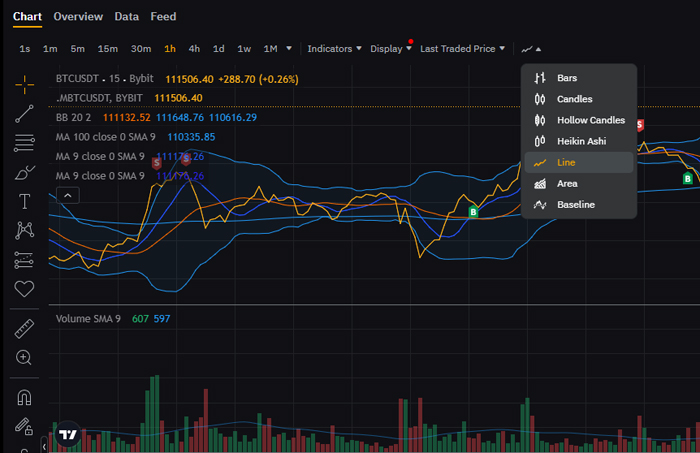700x453 pixels.
Task: Open the Data tab
Action: tap(126, 17)
